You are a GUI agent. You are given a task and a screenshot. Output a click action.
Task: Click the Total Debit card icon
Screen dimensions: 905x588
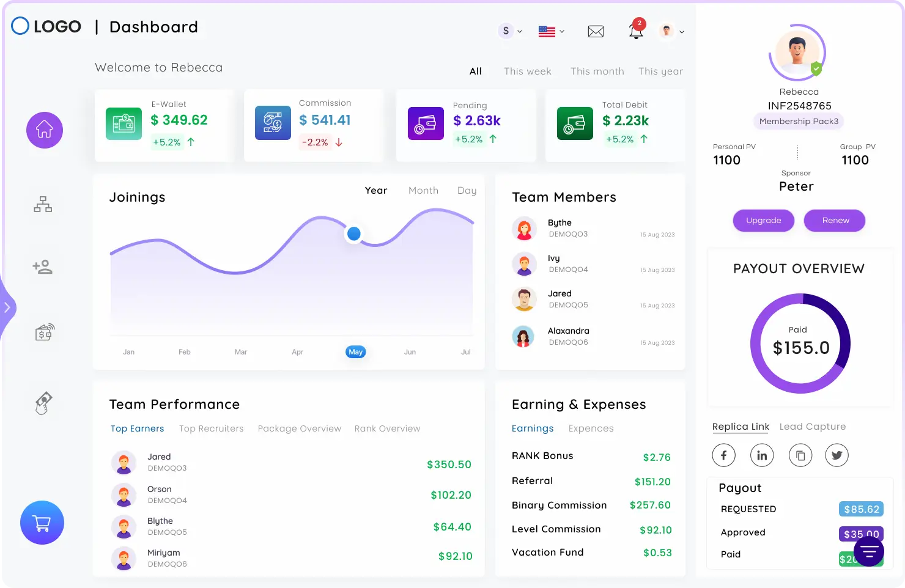point(575,123)
